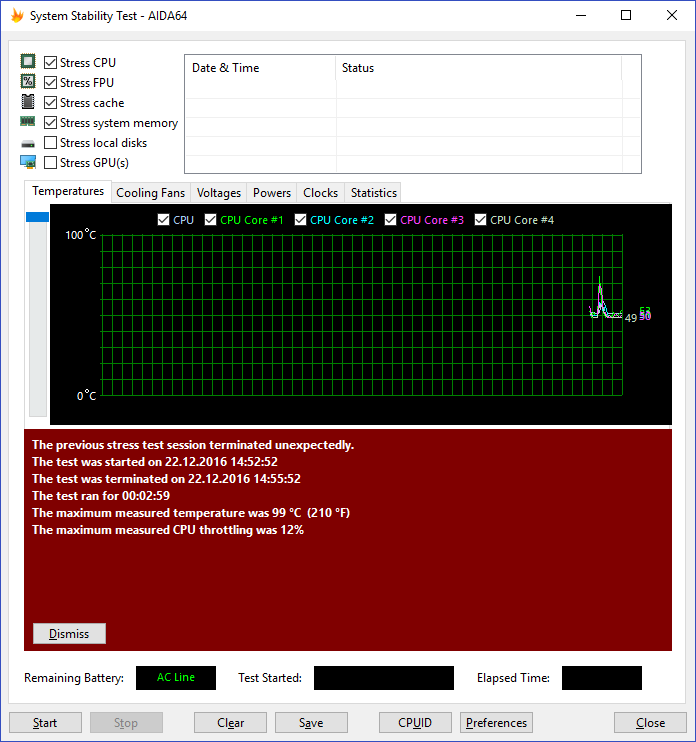The height and width of the screenshot is (742, 696).
Task: Click the Clear button
Action: tap(230, 723)
